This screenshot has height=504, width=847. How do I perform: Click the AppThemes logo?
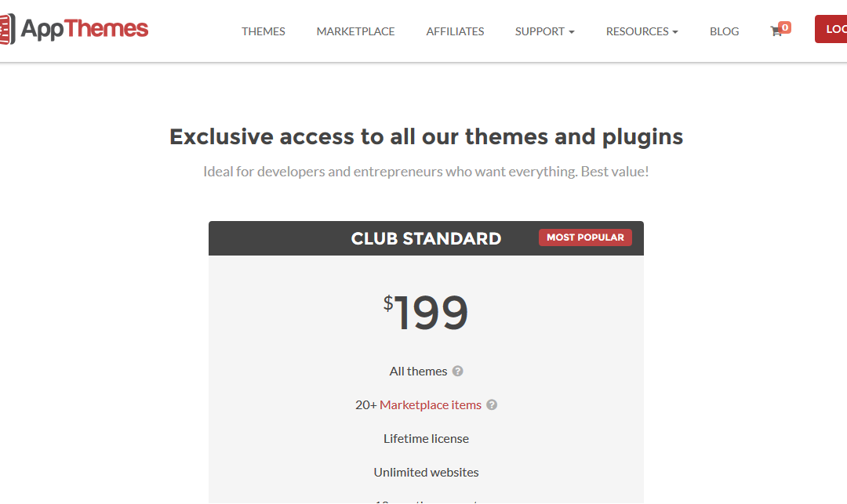tap(74, 29)
